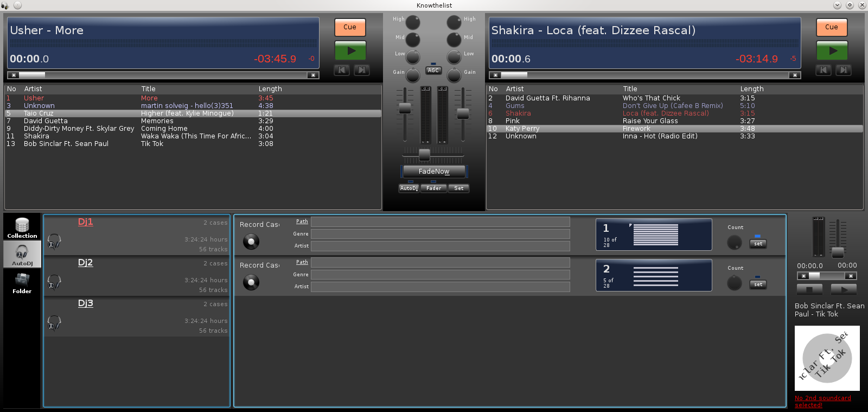
Task: Click the left deck track position slider
Action: click(x=163, y=75)
